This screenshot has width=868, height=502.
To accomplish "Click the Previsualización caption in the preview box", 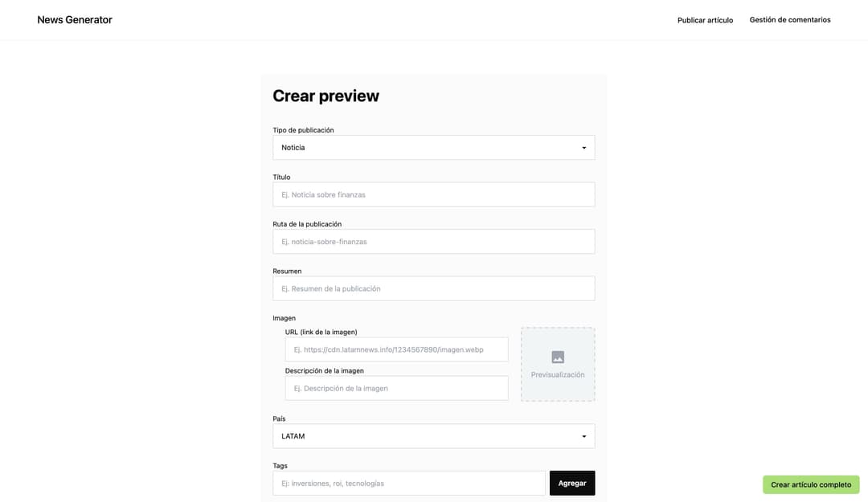I will (x=558, y=375).
